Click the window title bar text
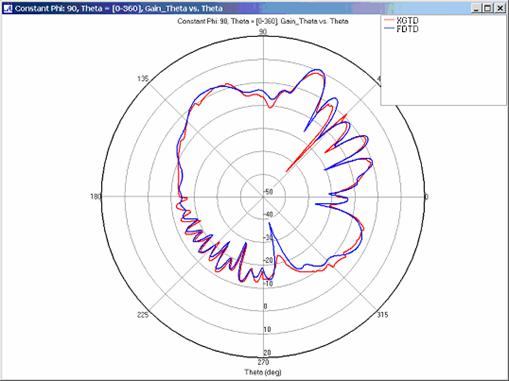The image size is (509, 381). pyautogui.click(x=119, y=8)
